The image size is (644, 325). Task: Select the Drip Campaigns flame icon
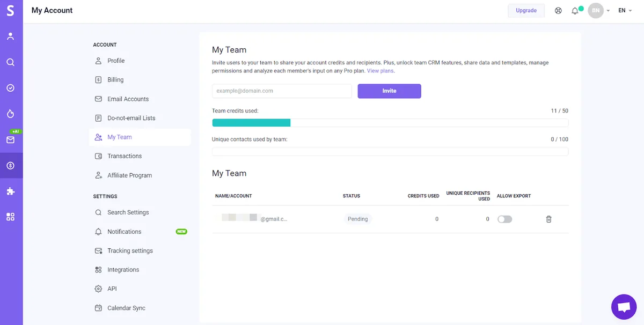pos(11,114)
